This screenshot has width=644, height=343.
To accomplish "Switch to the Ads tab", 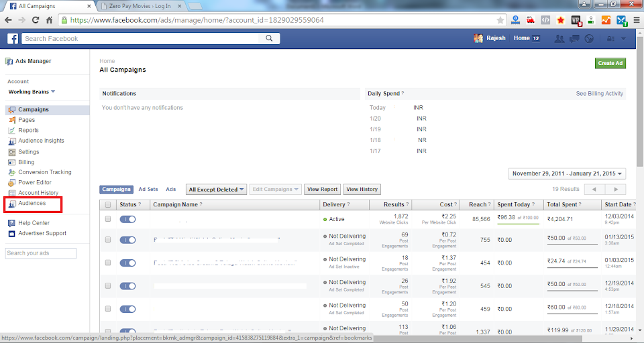I will [x=171, y=189].
